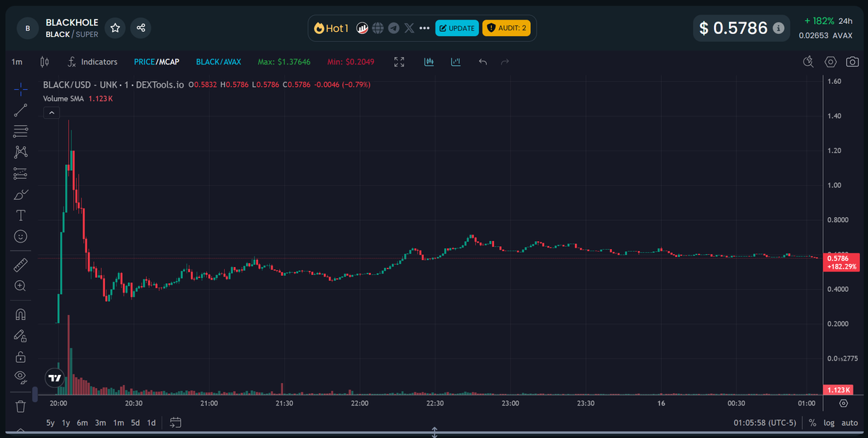Remove drawings with the trash icon
The height and width of the screenshot is (438, 868).
pyautogui.click(x=21, y=406)
